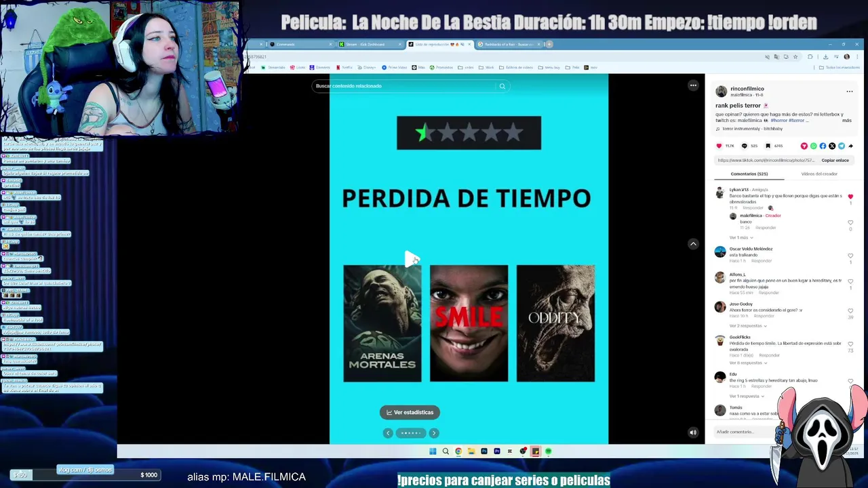The width and height of the screenshot is (868, 488).
Task: Expand post description with 'más'
Action: click(847, 121)
